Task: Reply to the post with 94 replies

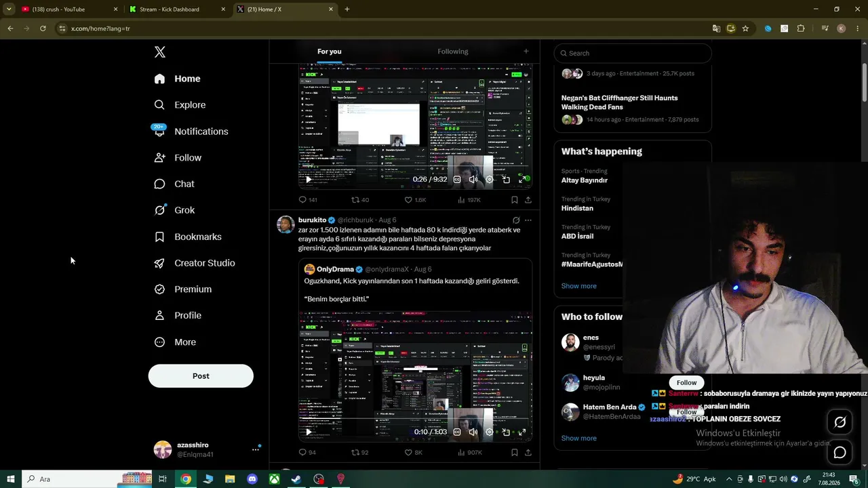Action: click(x=307, y=452)
